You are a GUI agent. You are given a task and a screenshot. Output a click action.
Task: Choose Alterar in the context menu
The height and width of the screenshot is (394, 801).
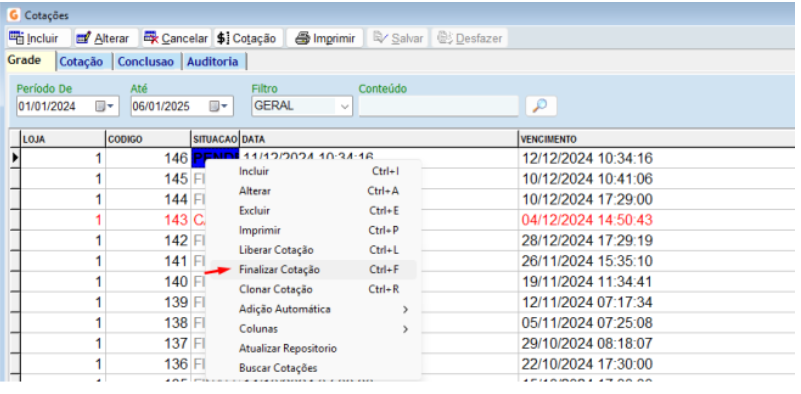[313, 191]
